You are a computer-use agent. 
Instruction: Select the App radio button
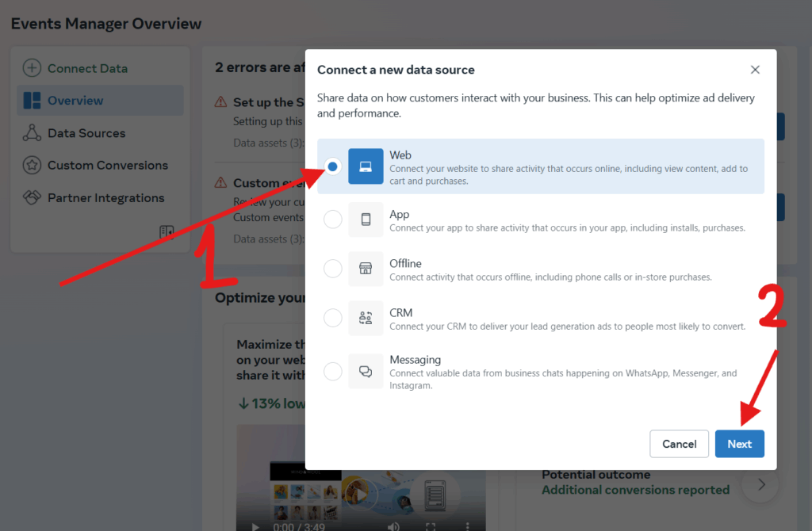pyautogui.click(x=333, y=220)
